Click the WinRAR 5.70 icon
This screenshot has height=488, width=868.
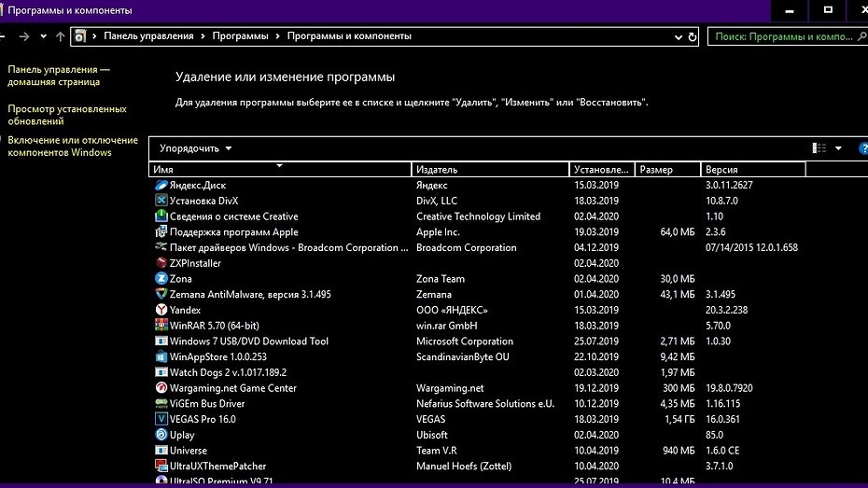pyautogui.click(x=161, y=326)
